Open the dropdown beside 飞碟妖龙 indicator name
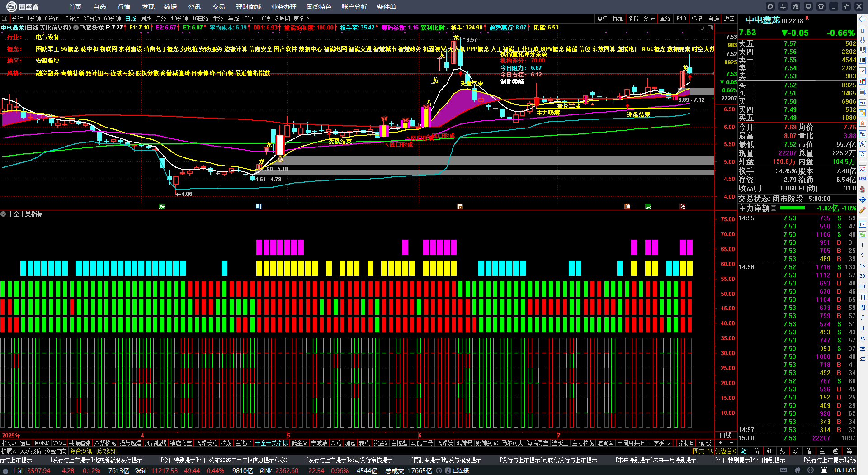This screenshot has height=475, width=868. 76,28
